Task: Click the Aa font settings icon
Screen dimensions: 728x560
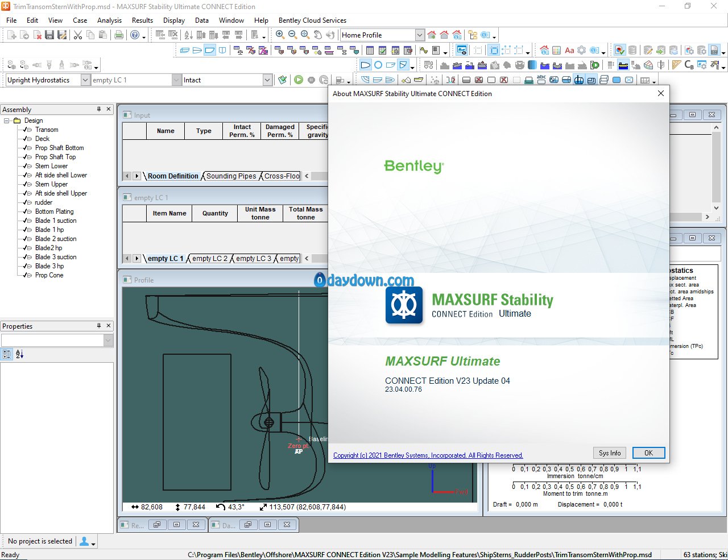Action: pos(569,50)
